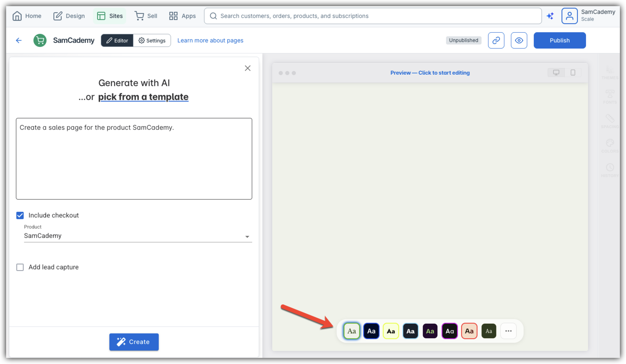Click into the AI prompt text area

point(134,159)
